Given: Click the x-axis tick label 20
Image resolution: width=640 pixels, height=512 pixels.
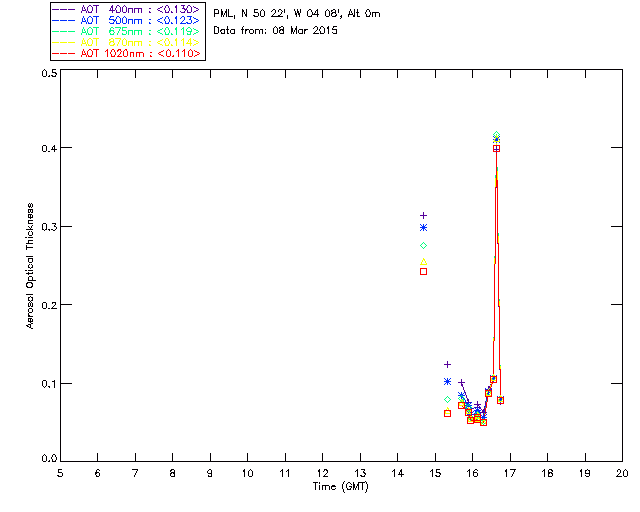Looking at the screenshot, I should (622, 473).
